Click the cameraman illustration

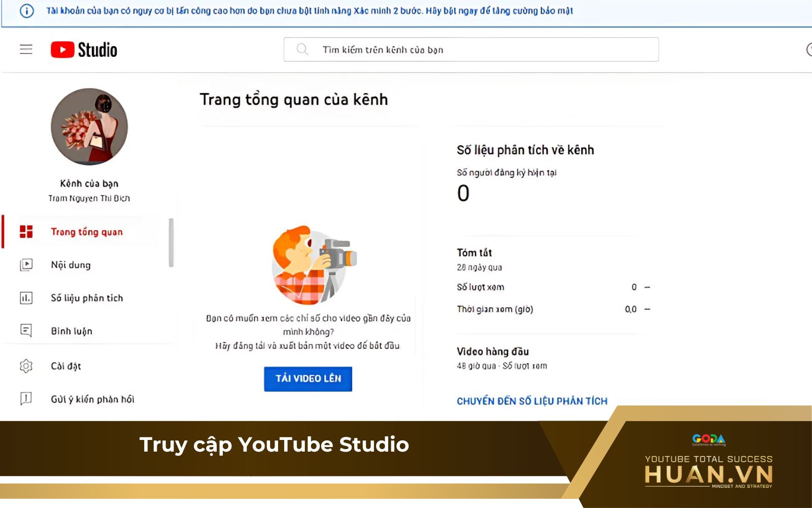[x=314, y=265]
